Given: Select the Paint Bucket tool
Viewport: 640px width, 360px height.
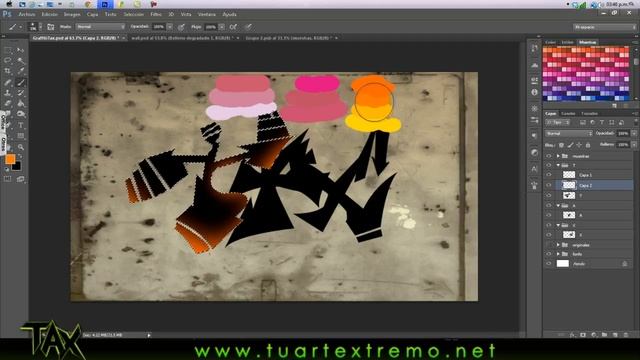Looking at the screenshot, I should point(21,104).
